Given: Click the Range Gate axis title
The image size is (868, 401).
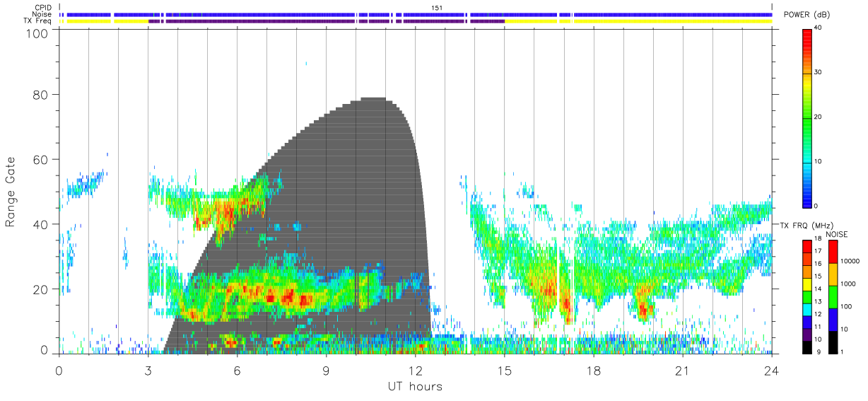Looking at the screenshot, I should (11, 192).
